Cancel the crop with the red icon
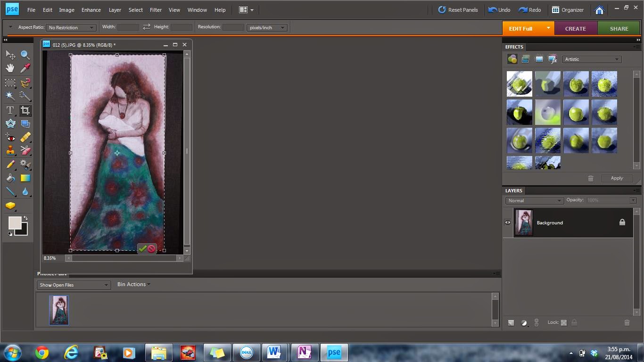Screen dimensions: 644x362 151,248
